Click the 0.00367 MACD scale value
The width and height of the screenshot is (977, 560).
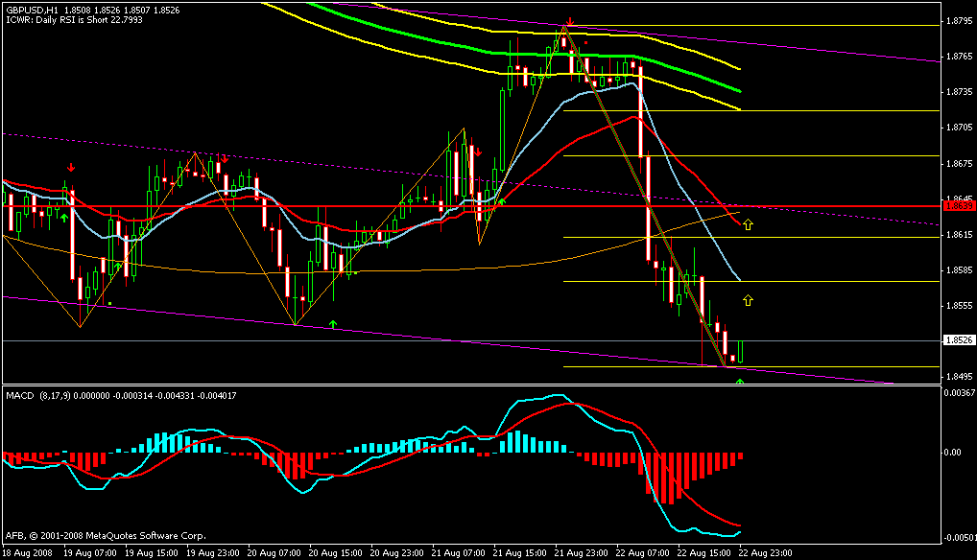coord(959,393)
